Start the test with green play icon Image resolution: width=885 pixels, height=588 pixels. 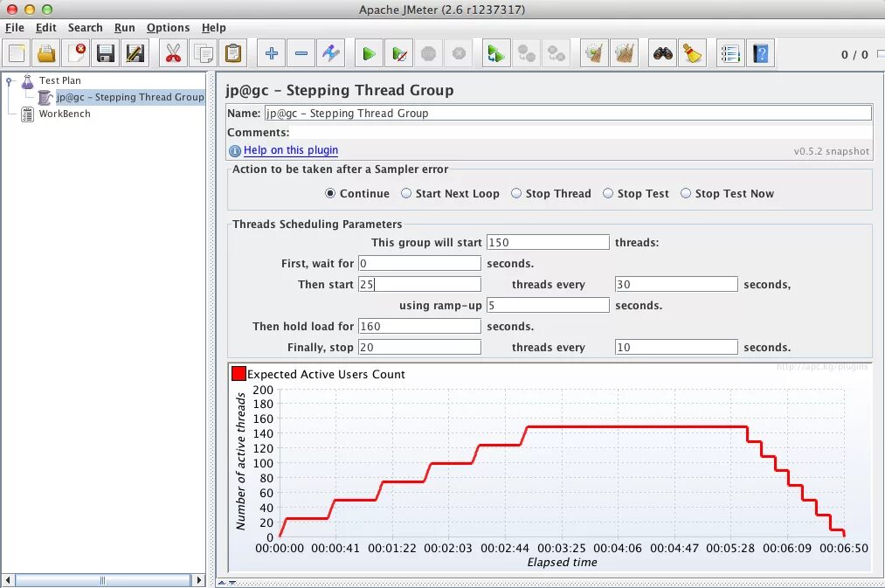[370, 53]
